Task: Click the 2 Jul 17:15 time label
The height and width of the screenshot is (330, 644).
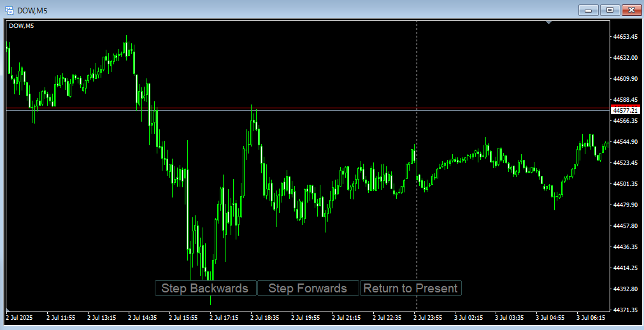Action: click(224, 318)
